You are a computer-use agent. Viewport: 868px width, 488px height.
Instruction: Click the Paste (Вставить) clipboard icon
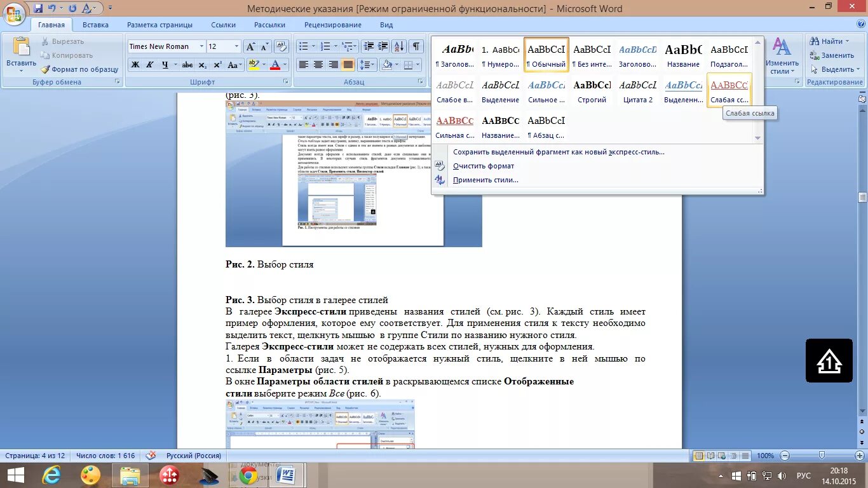pyautogui.click(x=22, y=48)
